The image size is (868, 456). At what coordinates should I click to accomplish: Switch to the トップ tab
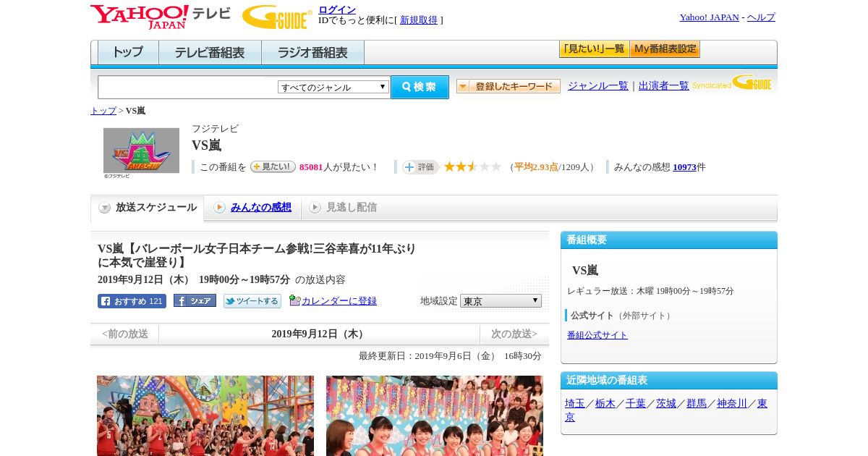point(128,53)
